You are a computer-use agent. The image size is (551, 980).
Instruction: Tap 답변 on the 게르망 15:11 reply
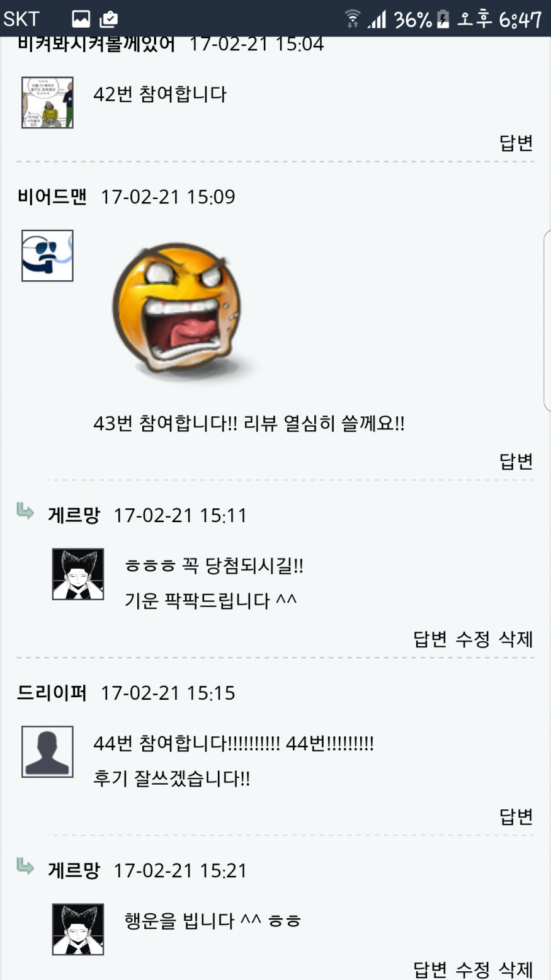(x=431, y=639)
